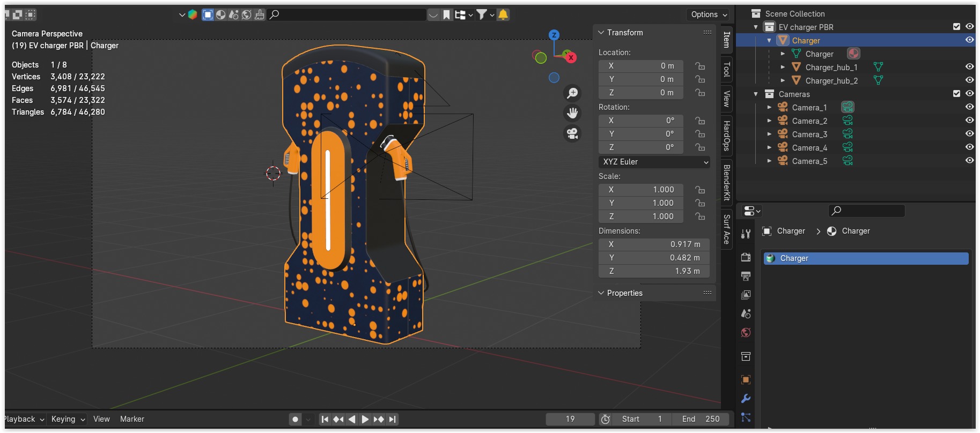The height and width of the screenshot is (433, 980).
Task: Click the camera data icon on Camera_3
Action: (x=848, y=134)
